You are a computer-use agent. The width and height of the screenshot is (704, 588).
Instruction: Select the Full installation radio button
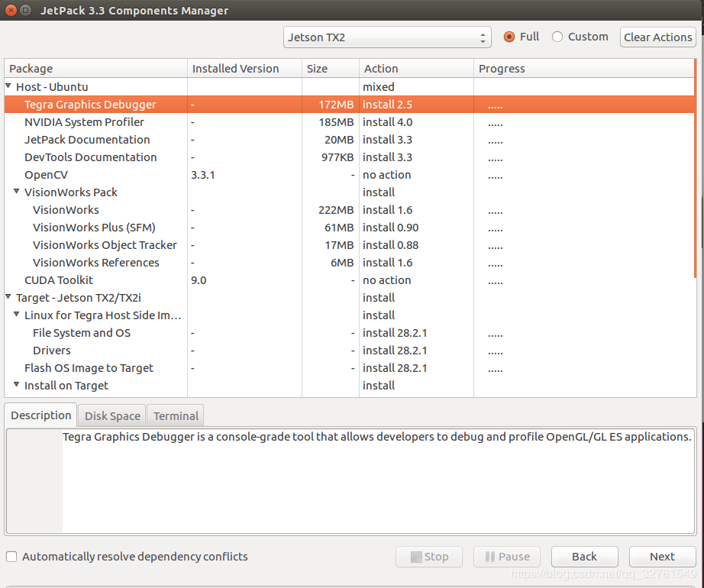coord(509,37)
